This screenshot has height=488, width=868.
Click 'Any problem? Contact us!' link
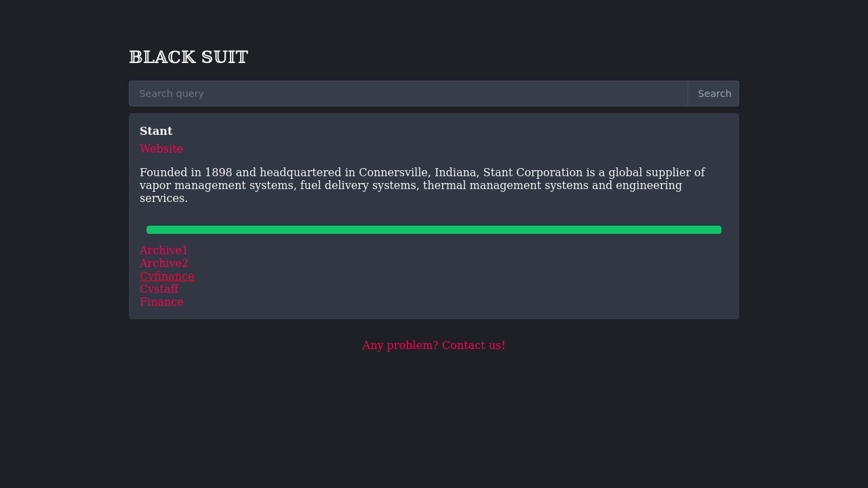pyautogui.click(x=434, y=345)
